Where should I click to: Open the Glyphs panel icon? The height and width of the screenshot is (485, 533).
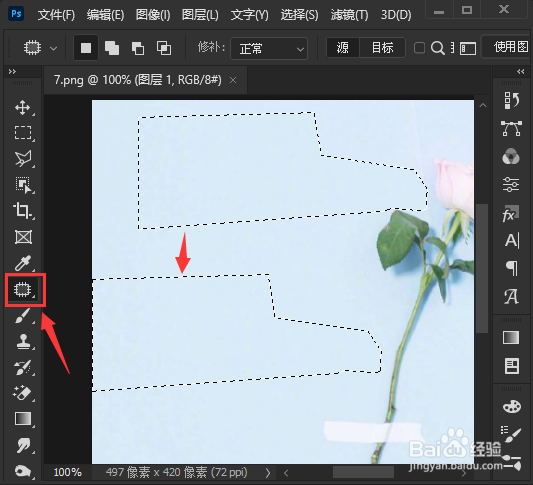pyautogui.click(x=511, y=296)
